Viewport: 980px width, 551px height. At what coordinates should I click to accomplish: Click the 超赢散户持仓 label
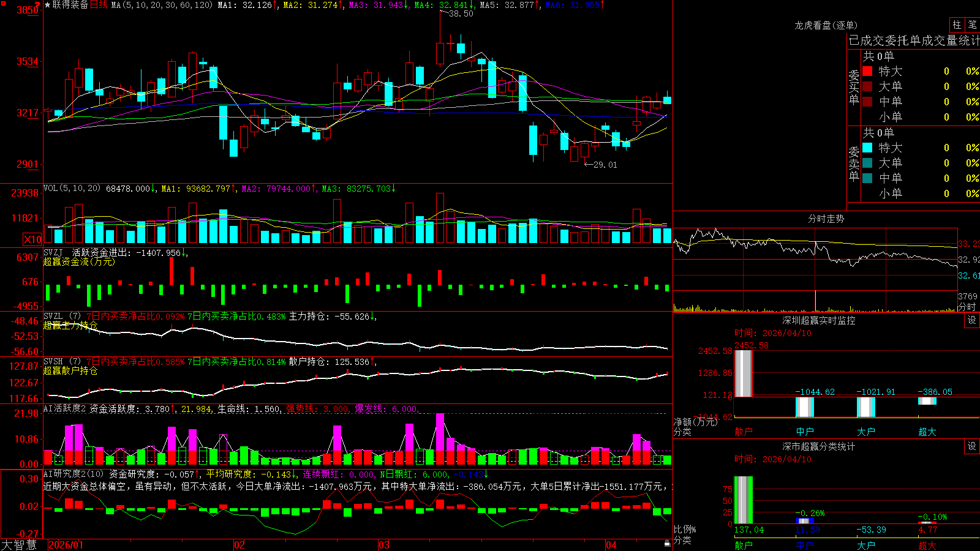(x=70, y=370)
